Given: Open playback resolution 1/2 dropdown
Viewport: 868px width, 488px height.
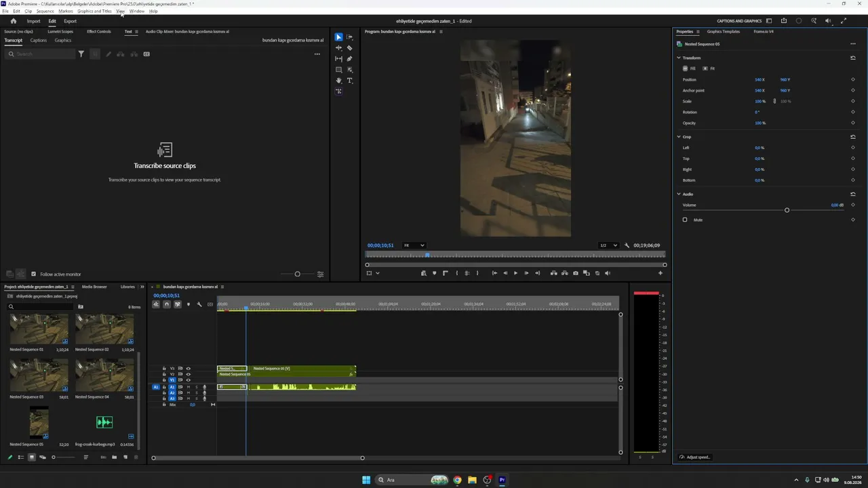Looking at the screenshot, I should click(x=608, y=245).
